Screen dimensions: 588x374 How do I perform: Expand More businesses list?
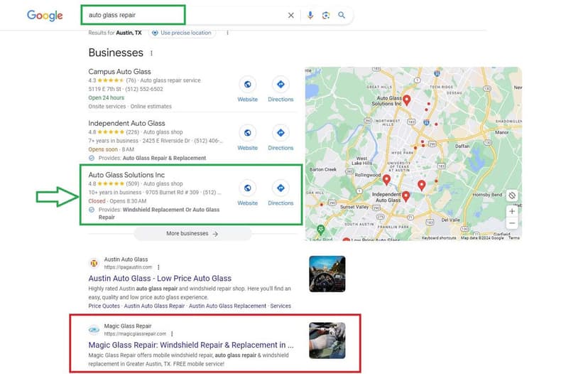(x=192, y=233)
